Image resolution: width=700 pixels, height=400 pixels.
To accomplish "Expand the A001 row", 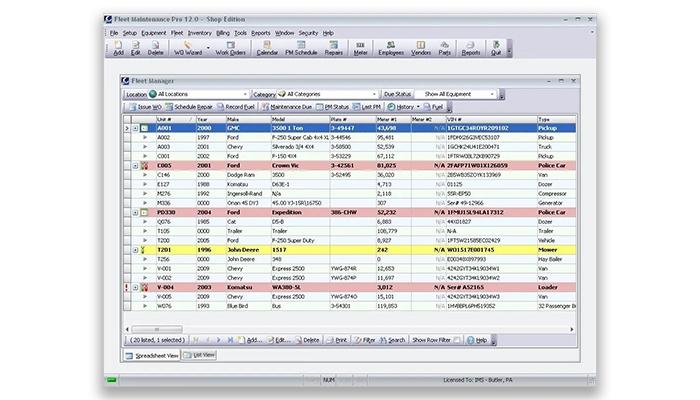I will click(135, 128).
